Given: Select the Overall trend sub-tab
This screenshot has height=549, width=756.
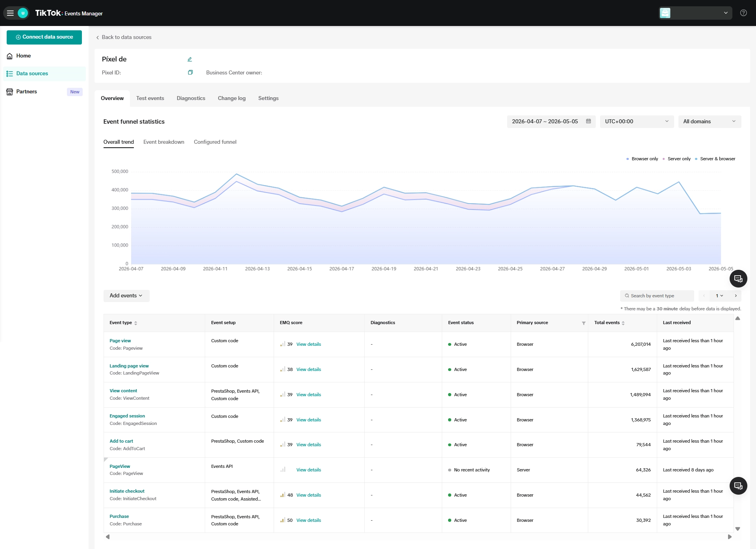Looking at the screenshot, I should pos(119,142).
